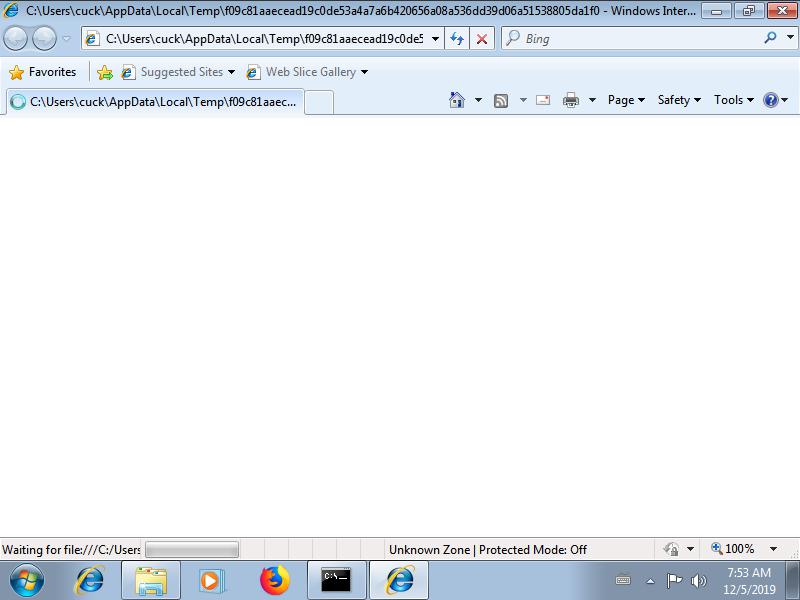Expand the Print options dropdown arrow

point(592,100)
